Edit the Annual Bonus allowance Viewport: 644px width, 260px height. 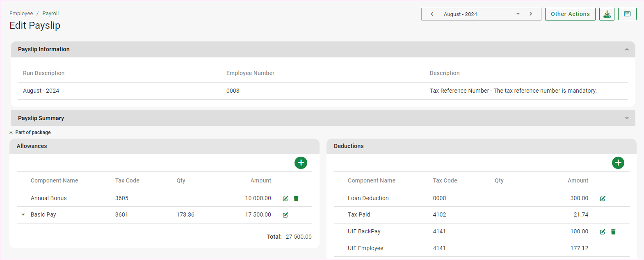pyautogui.click(x=285, y=198)
